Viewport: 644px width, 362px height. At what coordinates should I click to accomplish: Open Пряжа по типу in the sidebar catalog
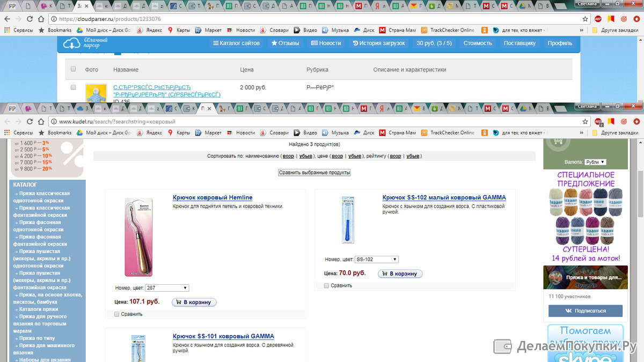pyautogui.click(x=36, y=338)
